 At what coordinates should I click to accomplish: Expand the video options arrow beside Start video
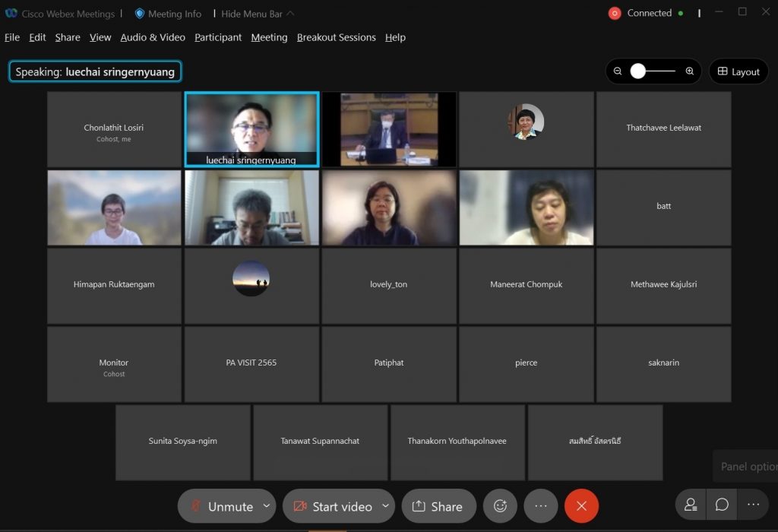click(x=386, y=506)
